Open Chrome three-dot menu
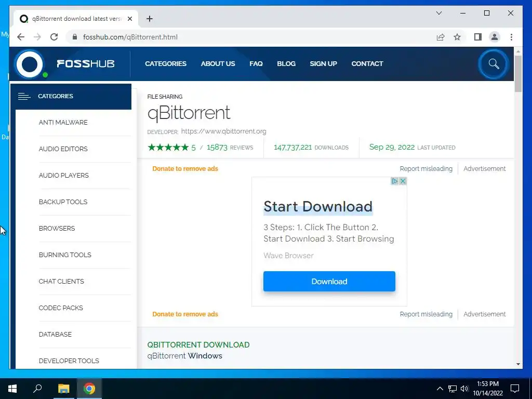The width and height of the screenshot is (532, 399). 511,37
